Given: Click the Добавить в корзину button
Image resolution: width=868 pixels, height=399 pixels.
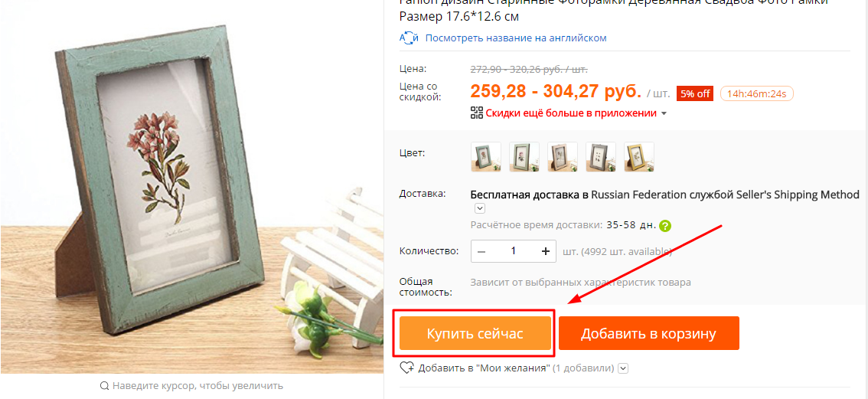Looking at the screenshot, I should point(649,334).
